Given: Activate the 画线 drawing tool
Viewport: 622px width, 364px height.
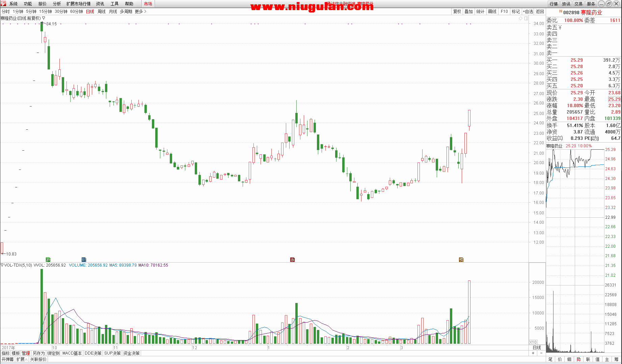Looking at the screenshot, I should (492, 11).
